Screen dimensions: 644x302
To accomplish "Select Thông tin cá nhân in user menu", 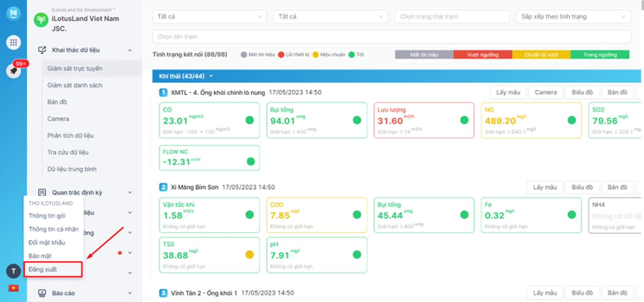I will [x=53, y=229].
